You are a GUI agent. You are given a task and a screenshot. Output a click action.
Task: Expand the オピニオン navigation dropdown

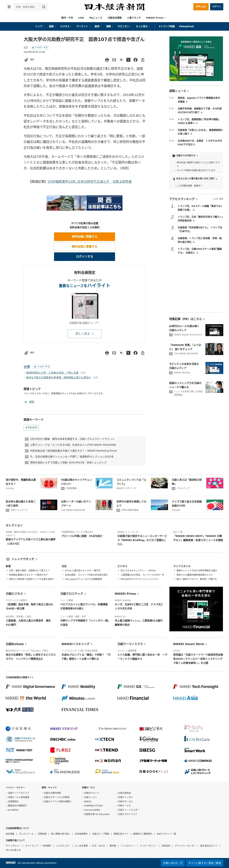click(125, 26)
